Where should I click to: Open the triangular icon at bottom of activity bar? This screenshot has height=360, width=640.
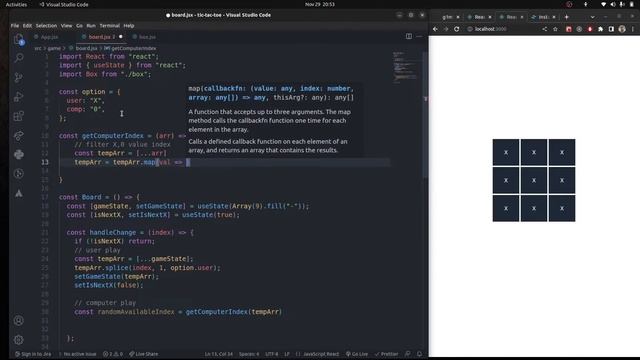(19, 193)
